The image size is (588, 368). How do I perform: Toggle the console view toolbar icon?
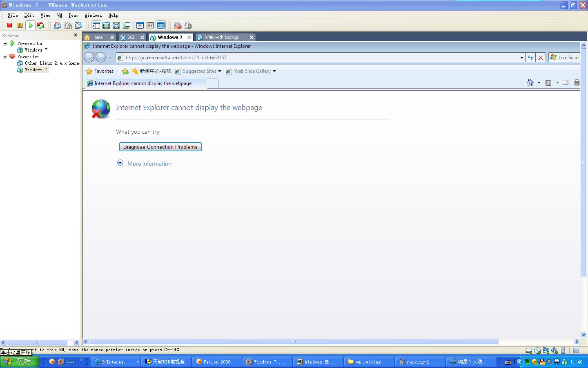[x=161, y=25]
